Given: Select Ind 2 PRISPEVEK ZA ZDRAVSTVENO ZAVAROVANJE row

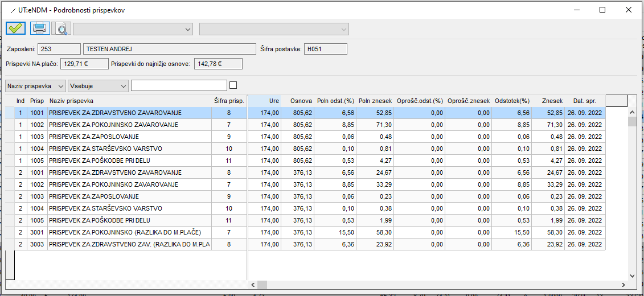Looking at the screenshot, I should pos(306,172).
